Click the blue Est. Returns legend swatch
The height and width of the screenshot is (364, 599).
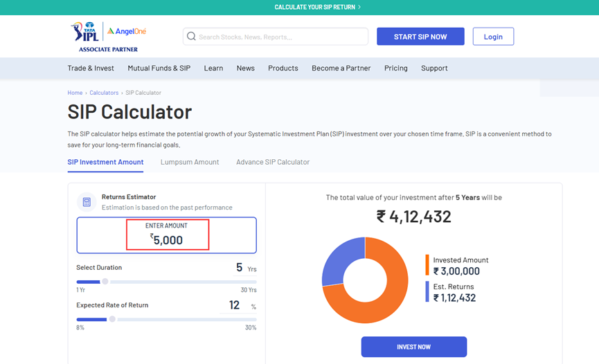click(427, 291)
